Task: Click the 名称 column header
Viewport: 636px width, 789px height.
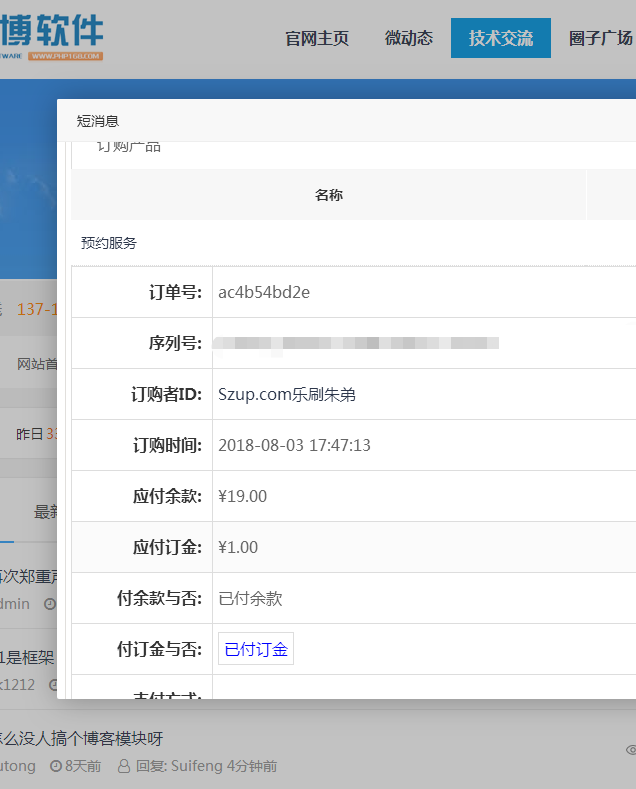Action: pyautogui.click(x=328, y=195)
